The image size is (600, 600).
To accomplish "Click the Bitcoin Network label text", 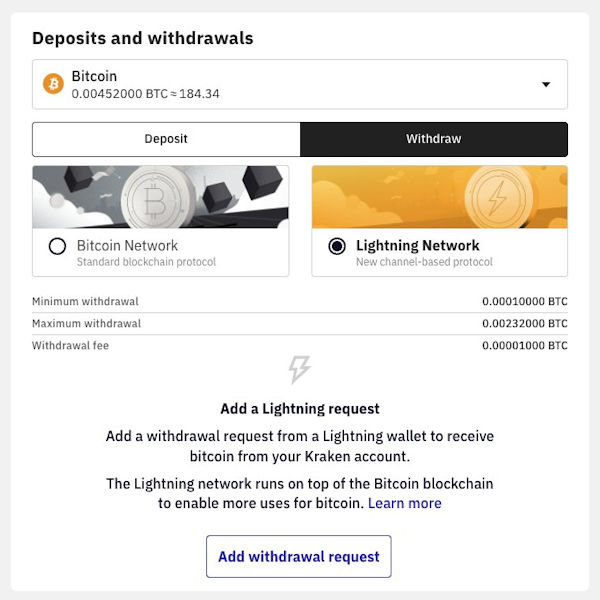I will click(127, 245).
